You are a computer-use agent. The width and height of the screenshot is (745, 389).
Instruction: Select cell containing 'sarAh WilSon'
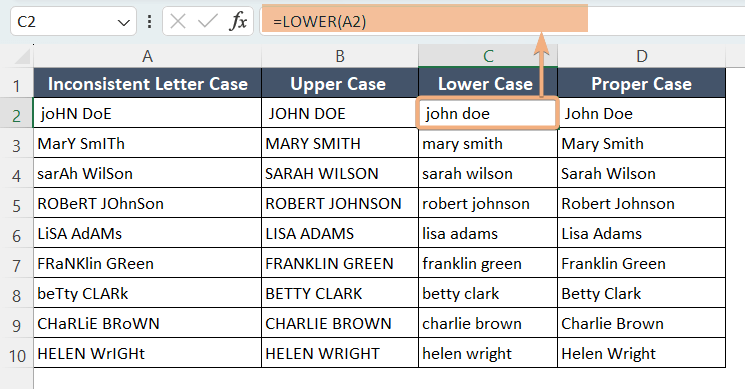147,173
